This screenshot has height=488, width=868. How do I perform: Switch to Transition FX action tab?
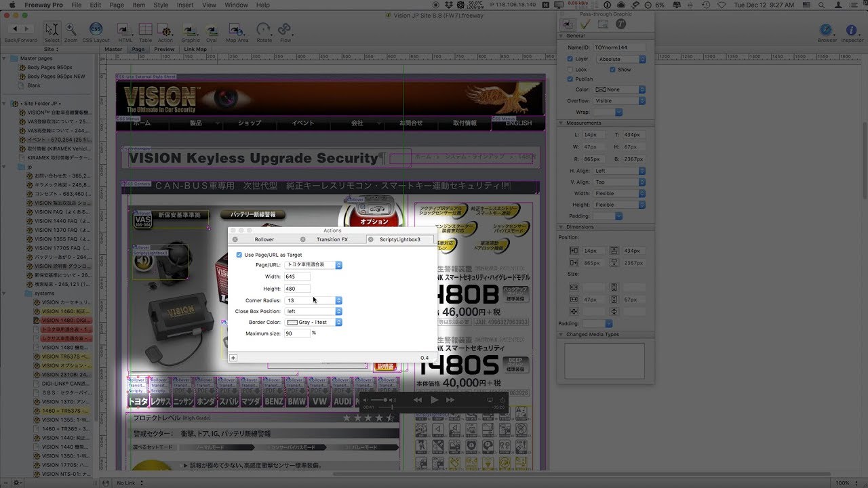click(x=332, y=239)
